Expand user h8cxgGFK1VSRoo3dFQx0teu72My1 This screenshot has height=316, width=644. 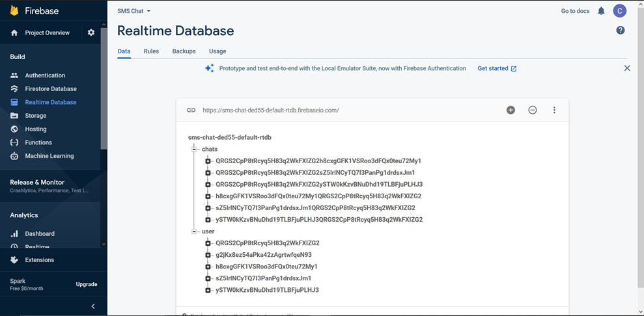208,267
